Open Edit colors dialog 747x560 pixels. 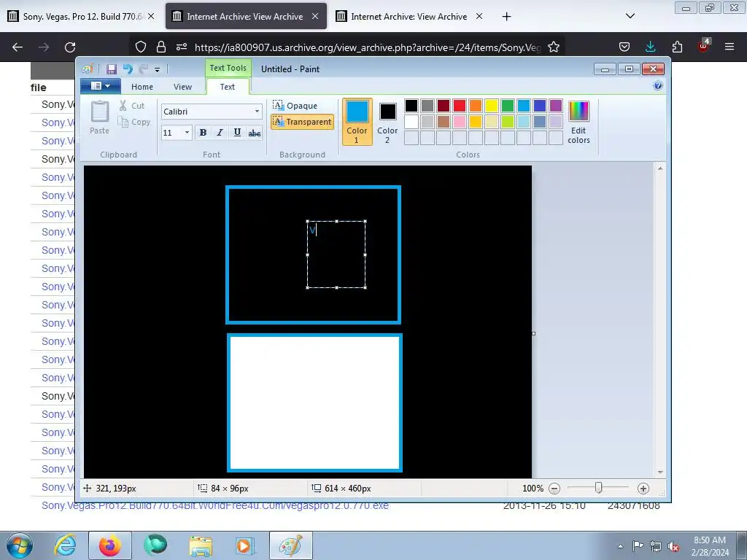[578, 122]
